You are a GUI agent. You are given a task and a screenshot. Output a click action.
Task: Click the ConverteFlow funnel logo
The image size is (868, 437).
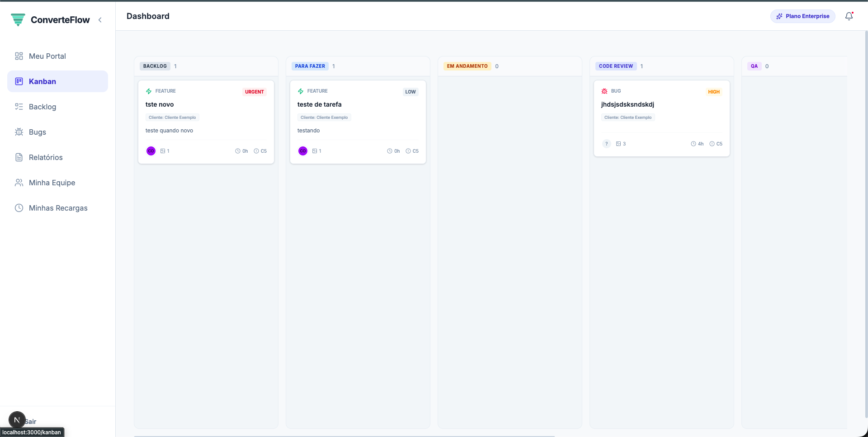point(18,19)
